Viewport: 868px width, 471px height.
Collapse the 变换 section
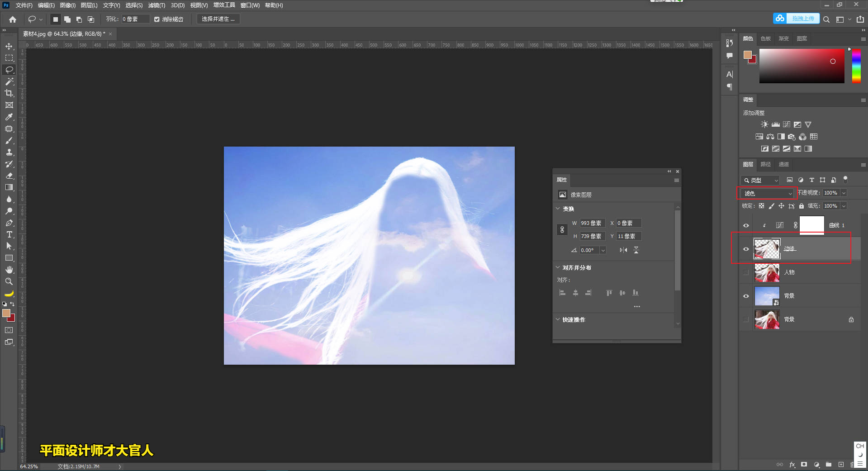tap(558, 209)
